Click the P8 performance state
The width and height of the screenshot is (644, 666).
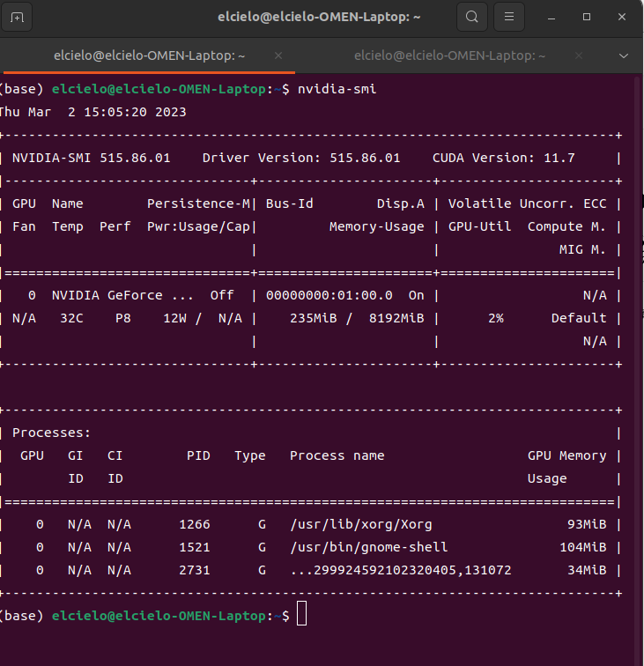point(123,319)
